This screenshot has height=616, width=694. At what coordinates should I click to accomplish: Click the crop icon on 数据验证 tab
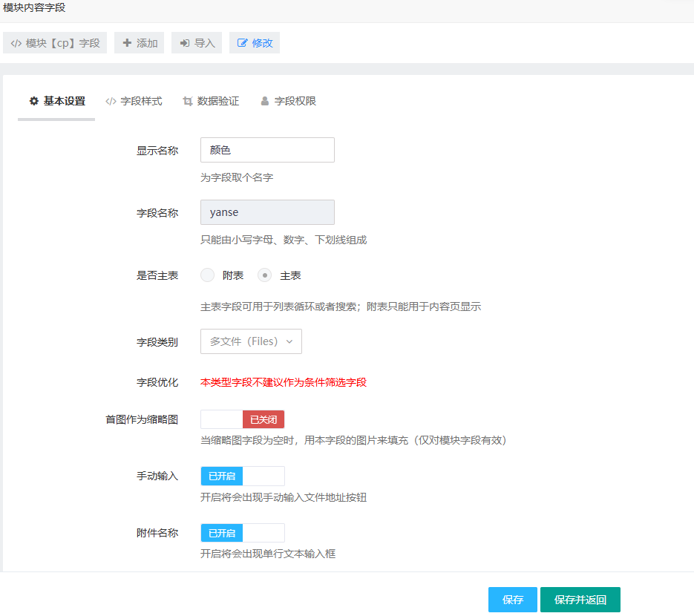[188, 101]
